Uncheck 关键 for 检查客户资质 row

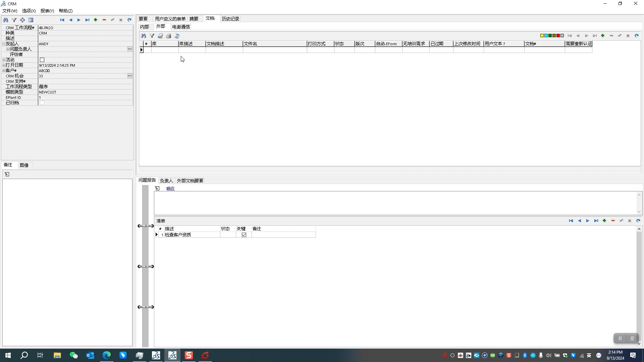click(x=244, y=235)
